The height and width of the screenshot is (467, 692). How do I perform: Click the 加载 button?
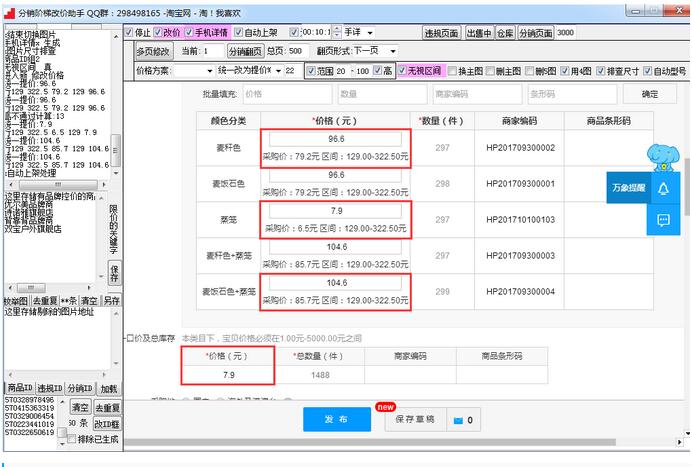pos(109,388)
